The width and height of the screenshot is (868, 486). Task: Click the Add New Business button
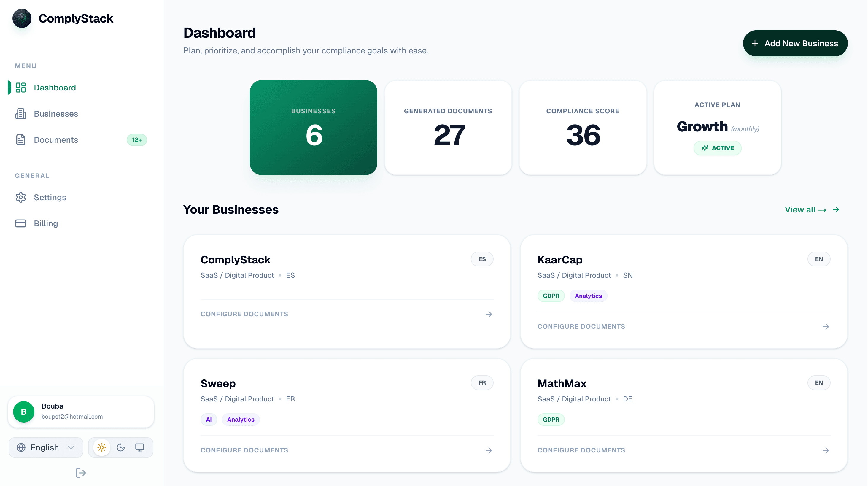pos(795,43)
